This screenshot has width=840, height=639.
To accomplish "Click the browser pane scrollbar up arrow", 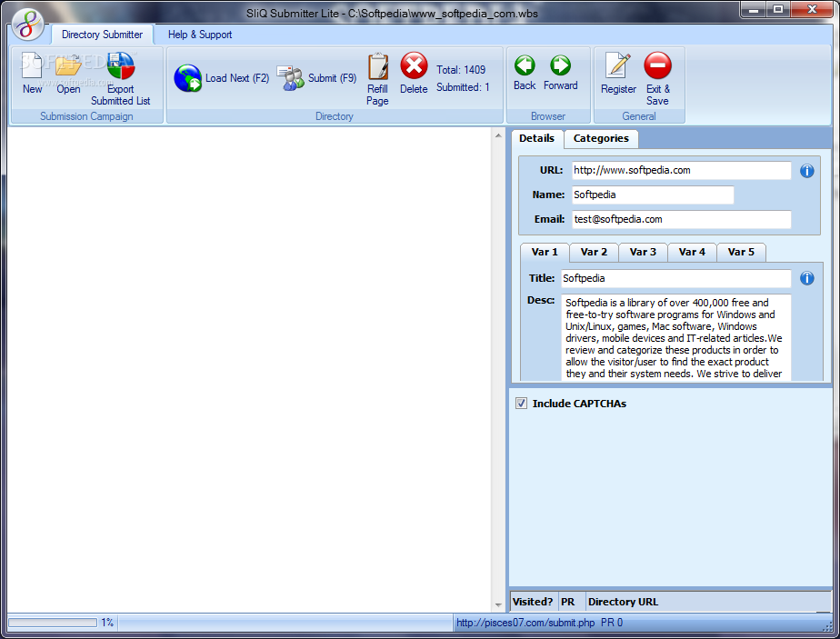I will click(x=498, y=135).
